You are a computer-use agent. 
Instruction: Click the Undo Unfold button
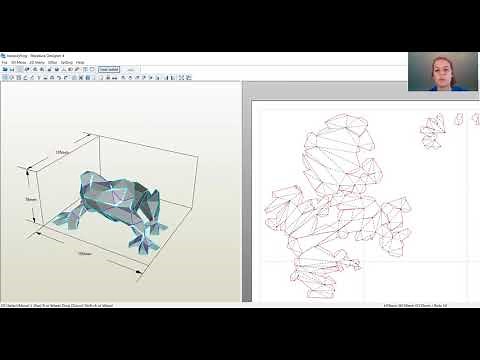pos(109,69)
